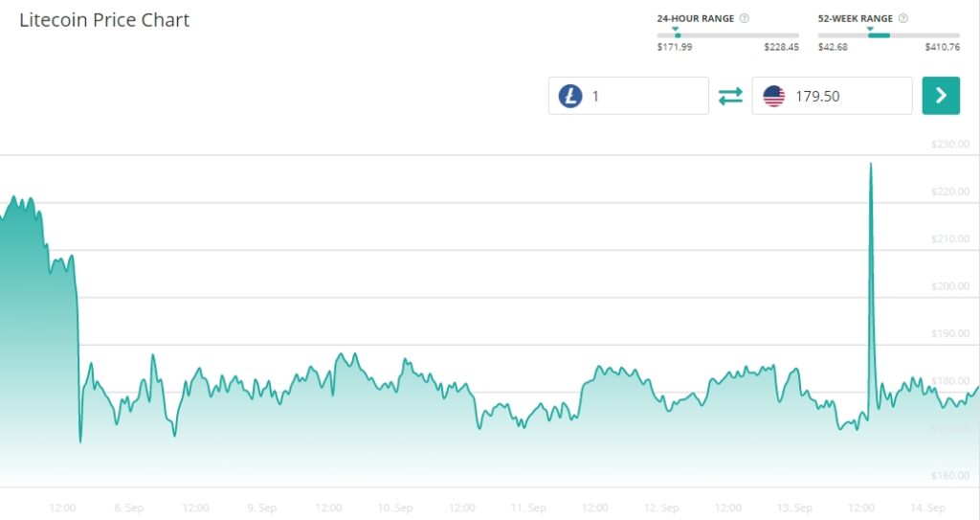Click the price spike peak on chart
The width and height of the screenshot is (980, 520).
point(871,165)
